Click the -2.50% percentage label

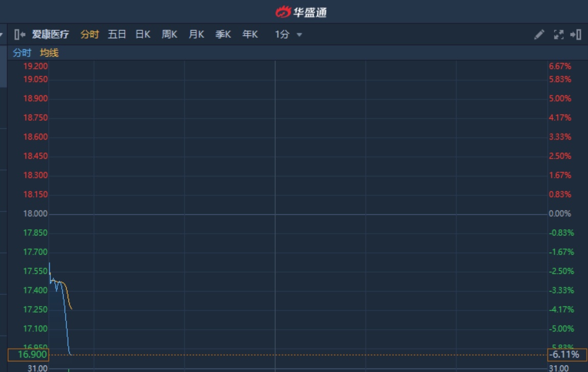click(561, 271)
